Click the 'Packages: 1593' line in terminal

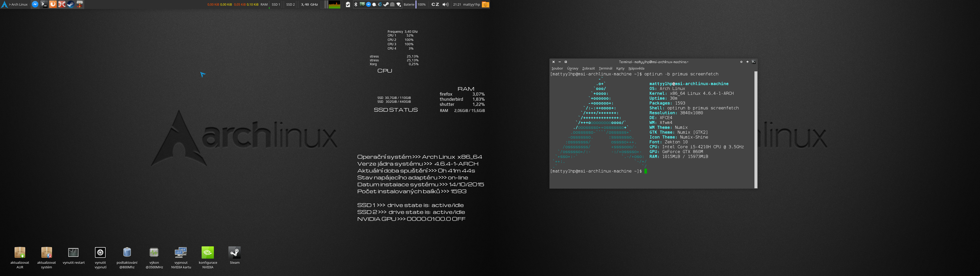coord(667,103)
